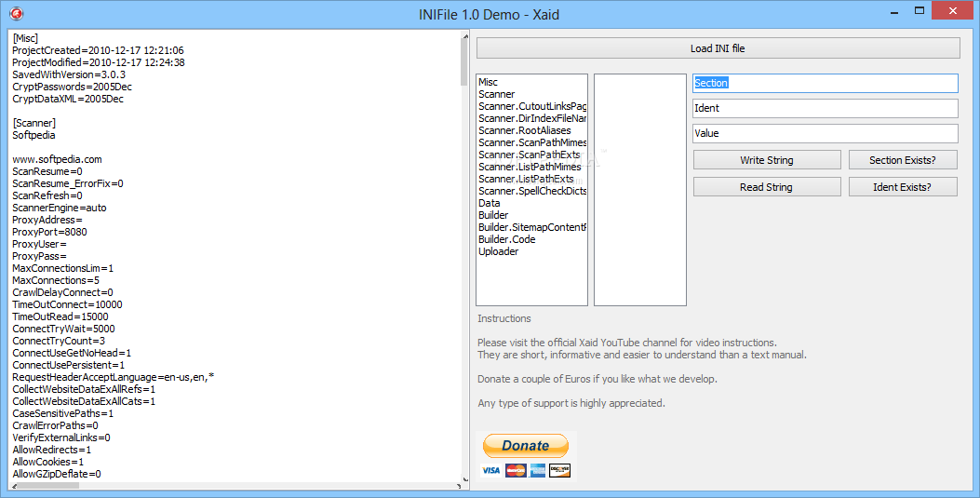
Task: Click text pane scroll down arrow
Action: [x=464, y=479]
